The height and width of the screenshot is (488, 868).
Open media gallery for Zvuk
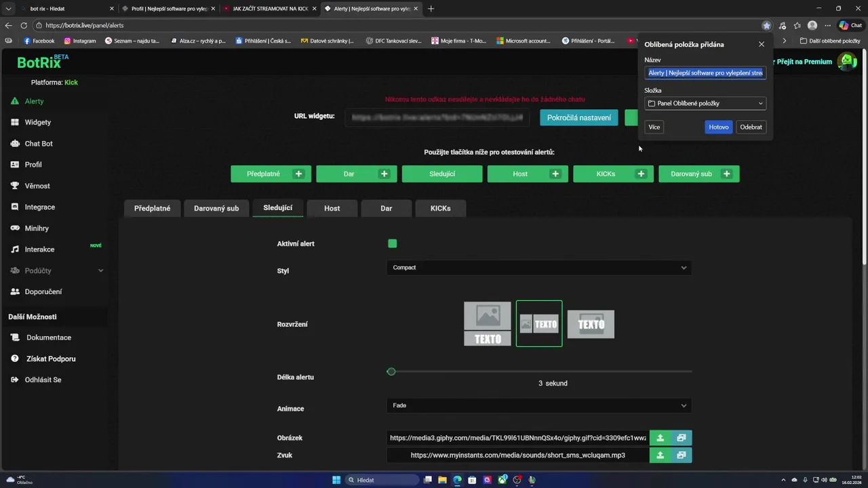click(x=682, y=455)
